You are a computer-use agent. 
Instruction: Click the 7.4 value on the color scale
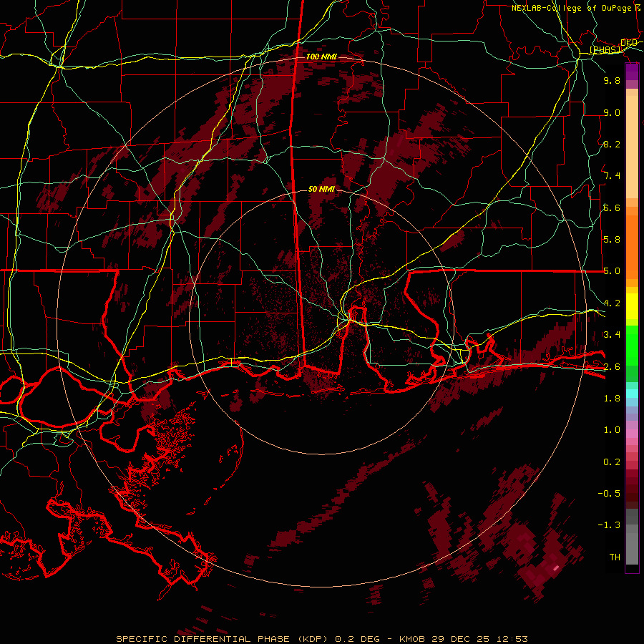click(612, 176)
